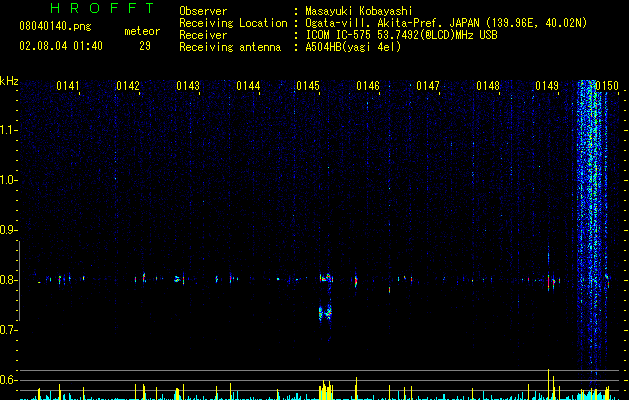Click the 0144 time marker

pos(248,85)
